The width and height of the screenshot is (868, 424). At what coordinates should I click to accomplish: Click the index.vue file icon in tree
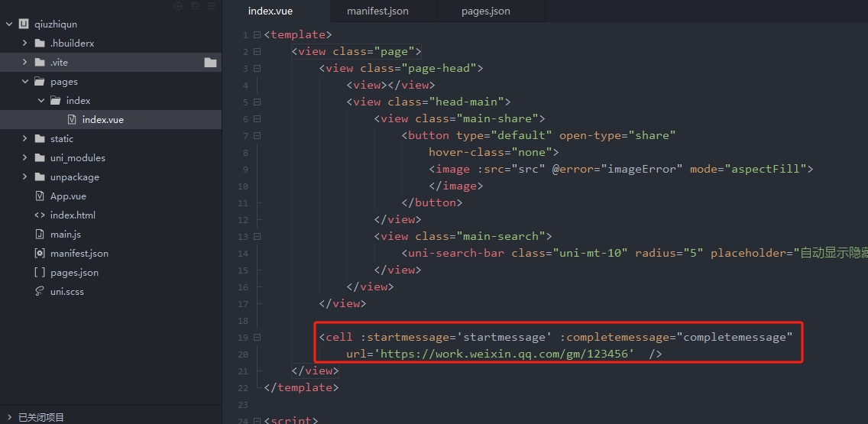pyautogui.click(x=71, y=120)
